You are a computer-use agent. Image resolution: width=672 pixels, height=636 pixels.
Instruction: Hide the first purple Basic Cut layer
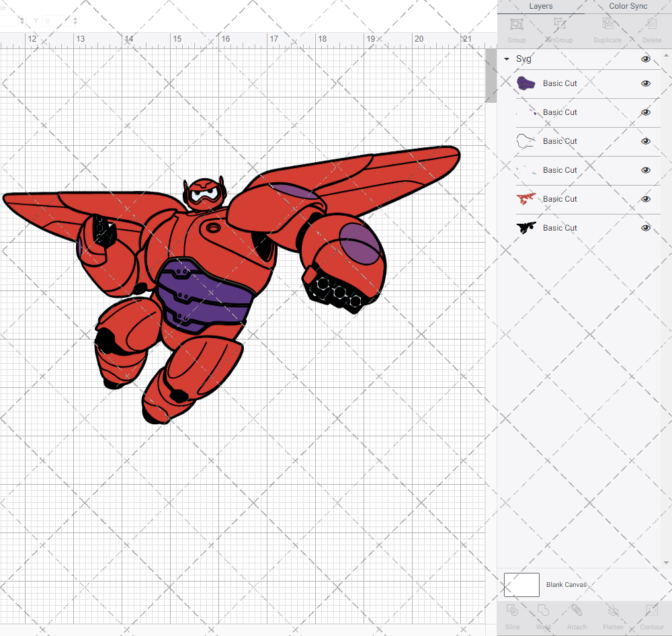(646, 83)
